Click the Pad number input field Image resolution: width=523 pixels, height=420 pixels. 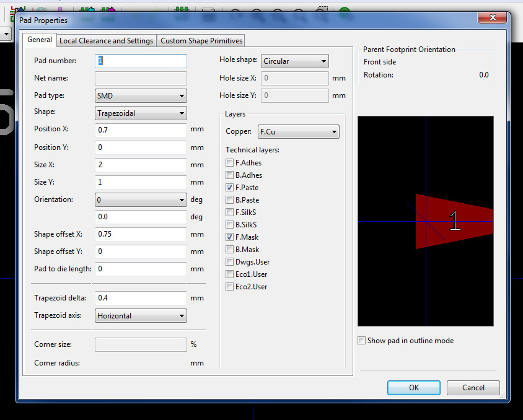pyautogui.click(x=141, y=61)
